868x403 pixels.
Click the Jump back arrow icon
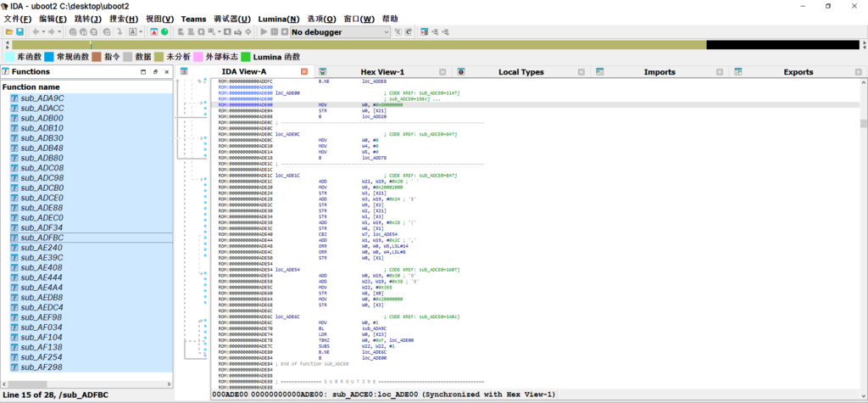(36, 32)
